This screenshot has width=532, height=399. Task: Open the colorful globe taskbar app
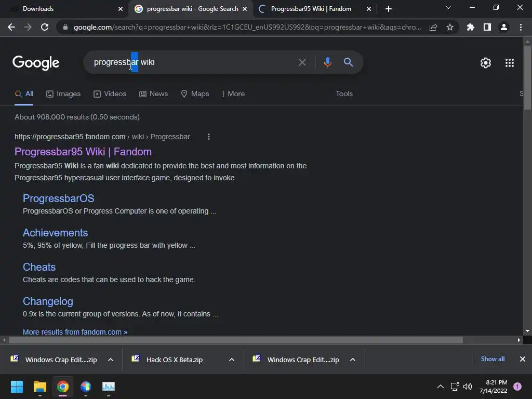86,387
